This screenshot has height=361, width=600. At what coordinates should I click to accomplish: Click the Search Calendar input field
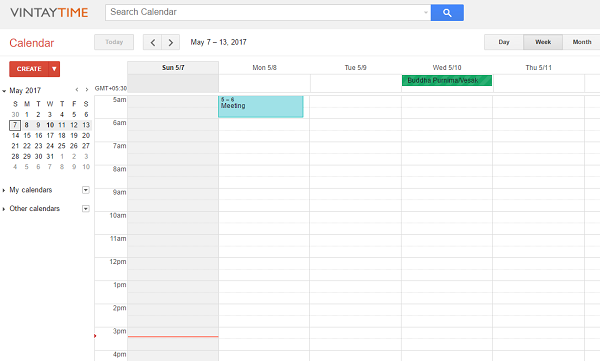point(264,12)
